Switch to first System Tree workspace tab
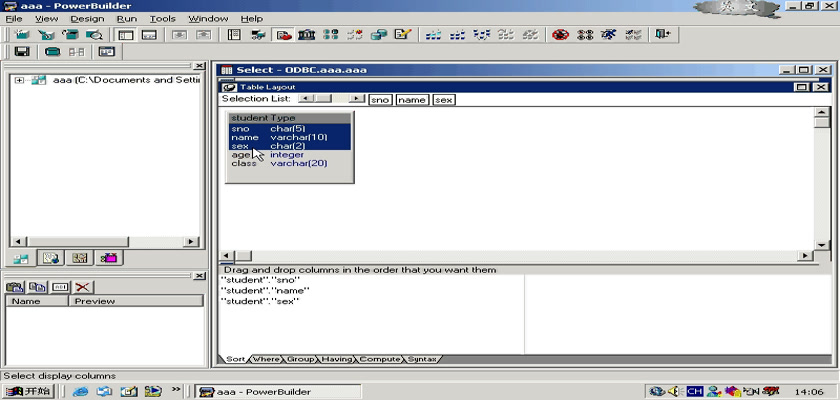 (x=22, y=258)
